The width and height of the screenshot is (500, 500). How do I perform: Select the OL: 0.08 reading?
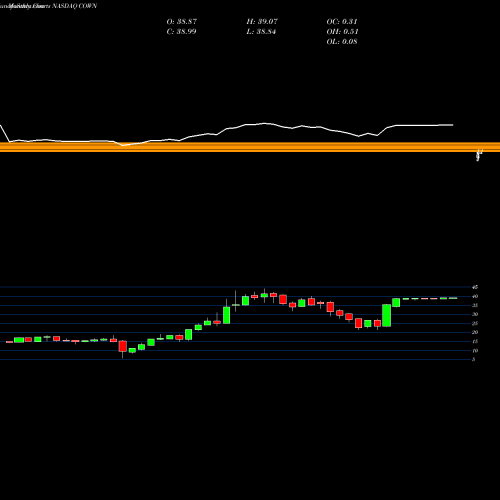click(x=342, y=42)
